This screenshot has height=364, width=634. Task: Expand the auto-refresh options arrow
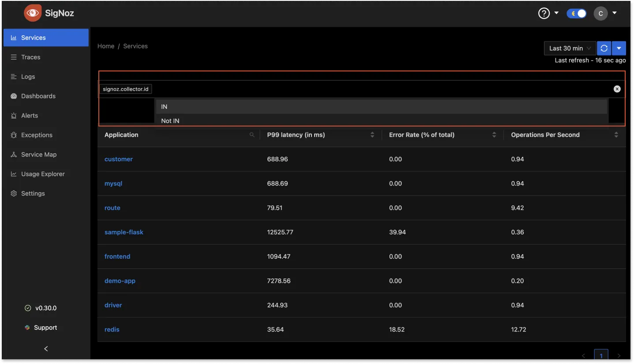tap(619, 48)
